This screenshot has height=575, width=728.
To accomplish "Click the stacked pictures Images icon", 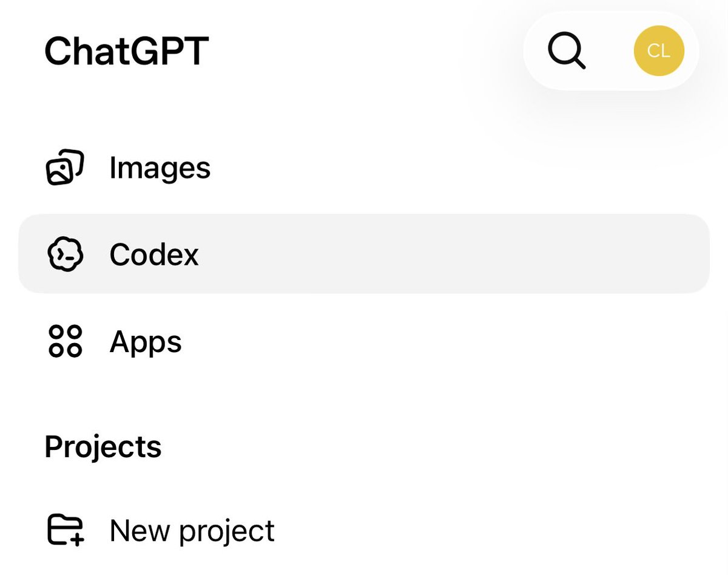I will (x=65, y=167).
